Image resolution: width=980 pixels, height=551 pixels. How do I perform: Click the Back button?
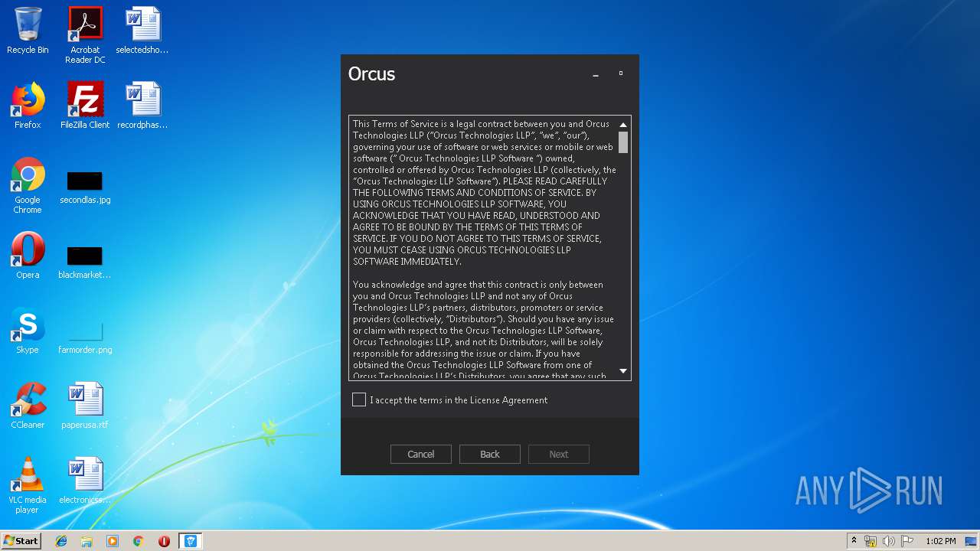[490, 454]
